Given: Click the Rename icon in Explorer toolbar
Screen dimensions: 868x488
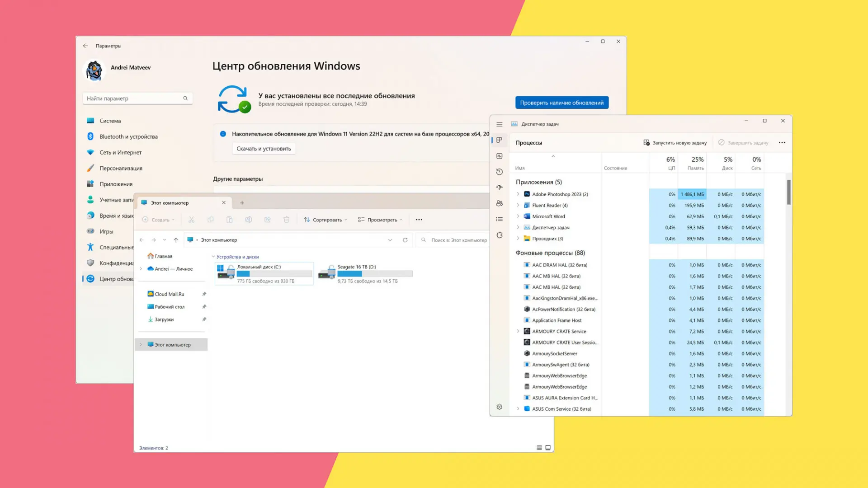Looking at the screenshot, I should click(248, 220).
